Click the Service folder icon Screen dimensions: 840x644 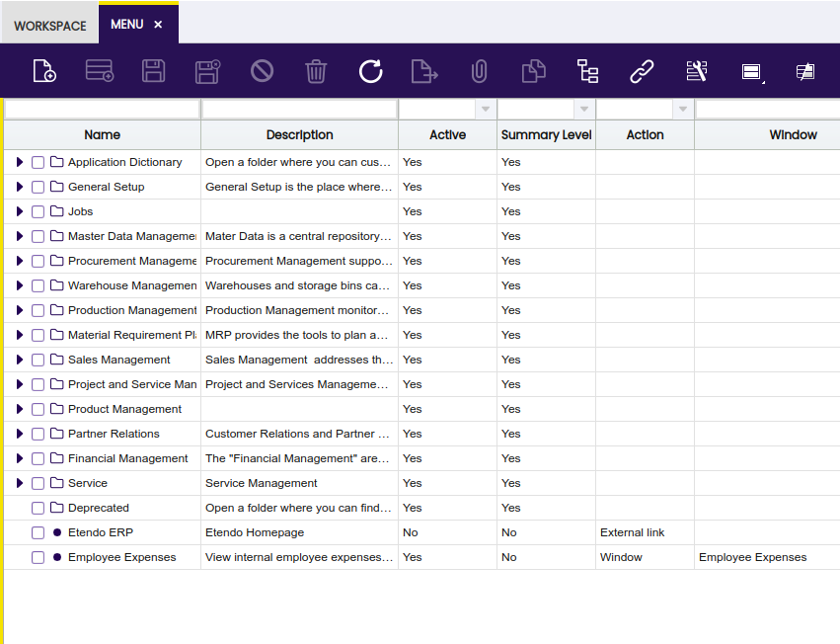click(x=57, y=482)
